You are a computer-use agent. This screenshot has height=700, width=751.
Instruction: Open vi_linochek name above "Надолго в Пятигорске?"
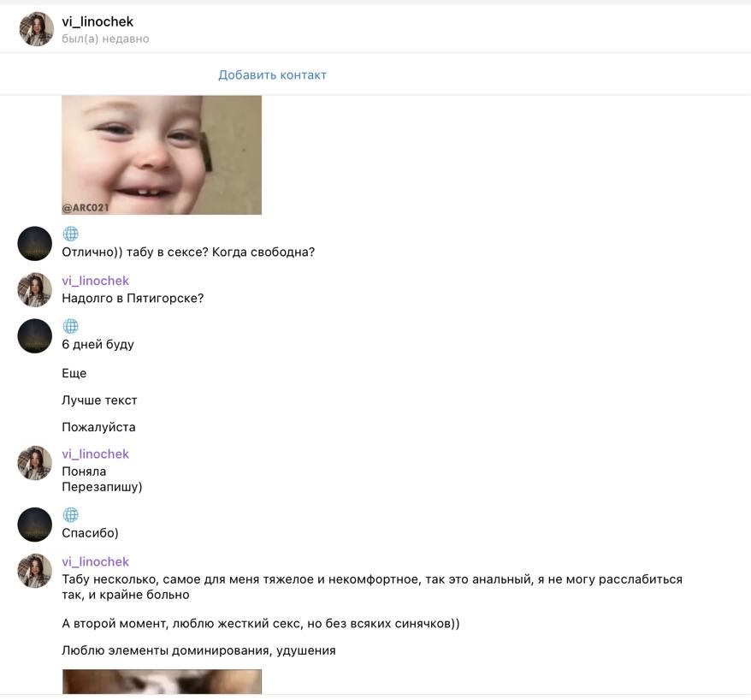coord(95,281)
